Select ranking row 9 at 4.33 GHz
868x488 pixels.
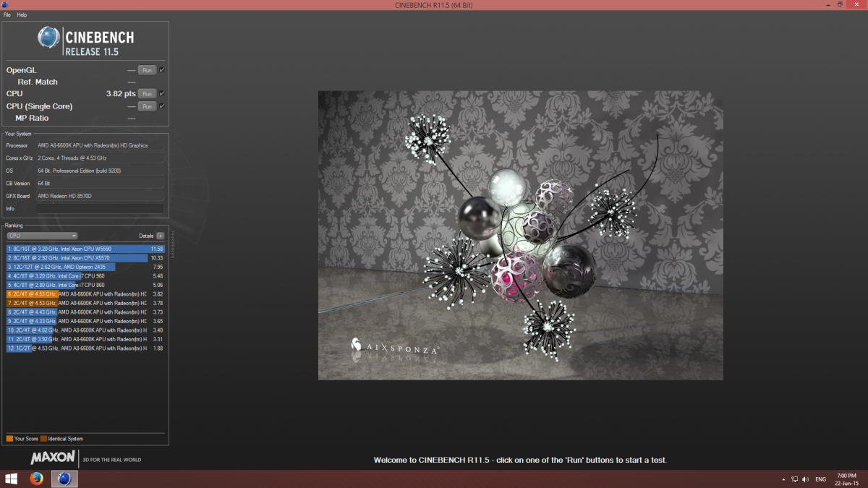[86, 321]
